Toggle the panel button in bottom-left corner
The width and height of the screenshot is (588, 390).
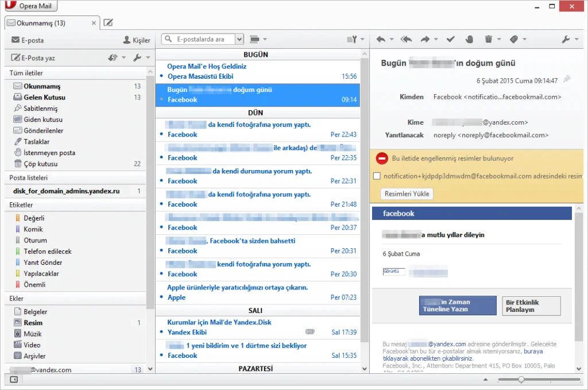pos(14,380)
